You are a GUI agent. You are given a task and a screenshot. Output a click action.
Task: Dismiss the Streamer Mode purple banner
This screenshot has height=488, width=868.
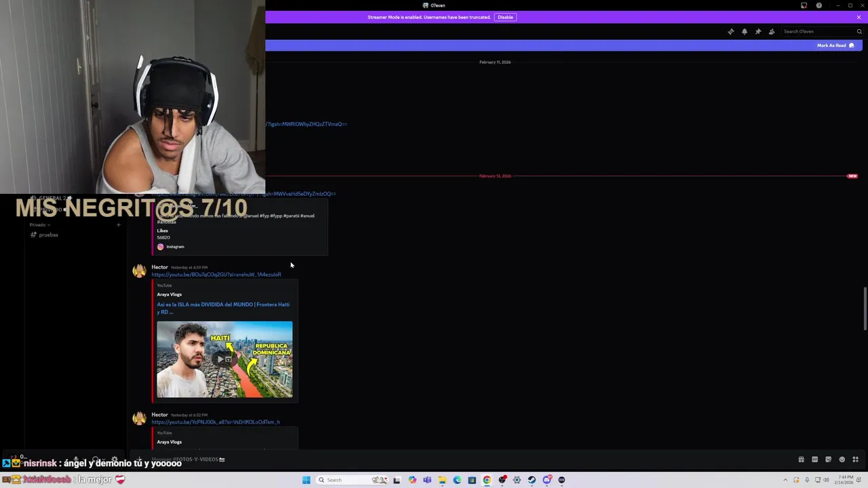[x=859, y=17]
